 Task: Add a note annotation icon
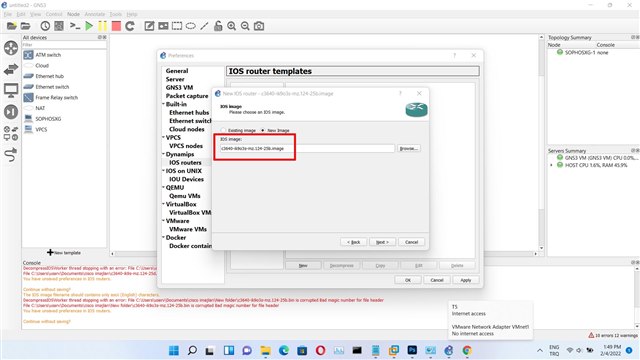[149, 26]
